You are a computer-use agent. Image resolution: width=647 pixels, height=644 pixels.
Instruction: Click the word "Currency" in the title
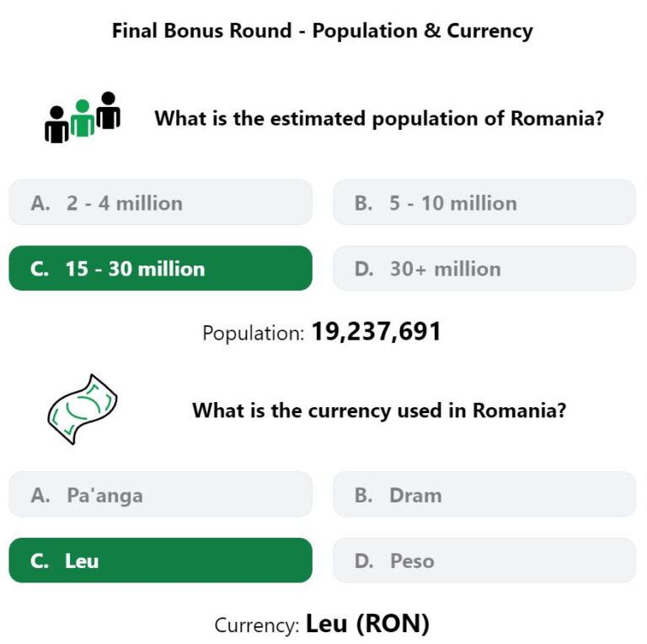(x=489, y=32)
